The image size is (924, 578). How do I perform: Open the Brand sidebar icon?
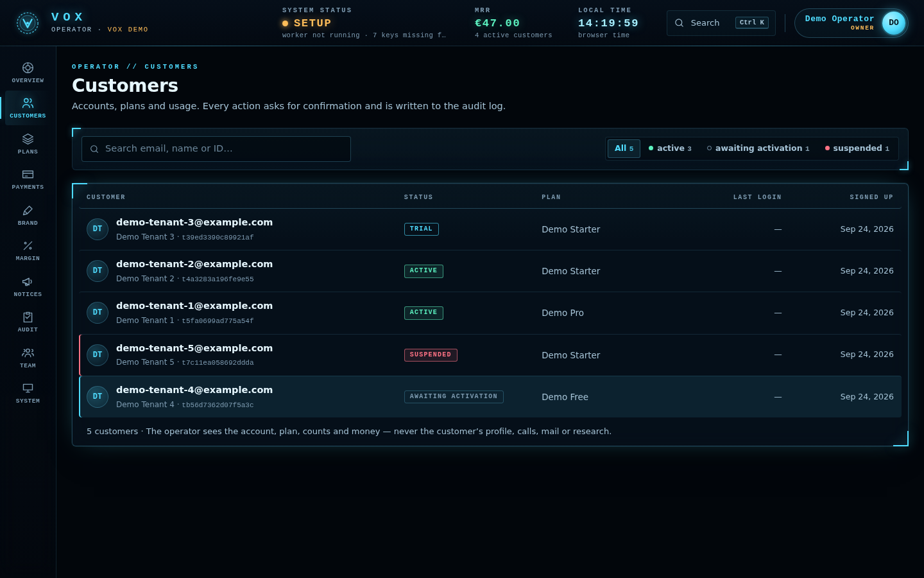[28, 210]
